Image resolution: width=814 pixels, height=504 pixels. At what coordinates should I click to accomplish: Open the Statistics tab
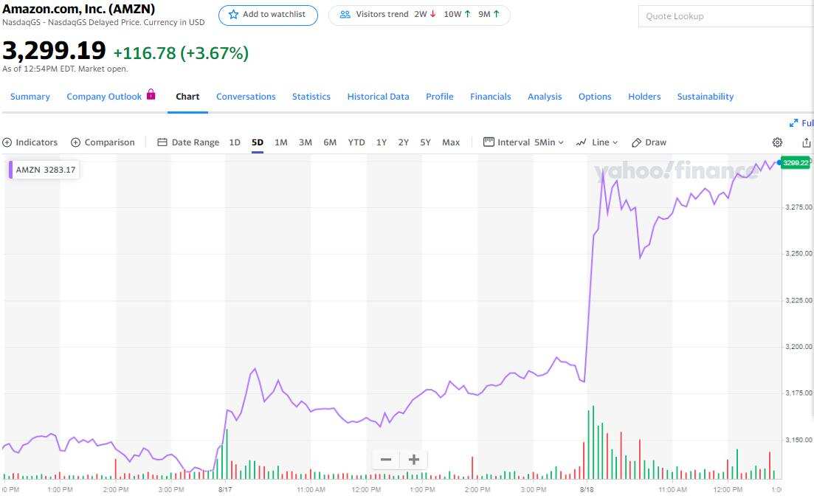(311, 97)
